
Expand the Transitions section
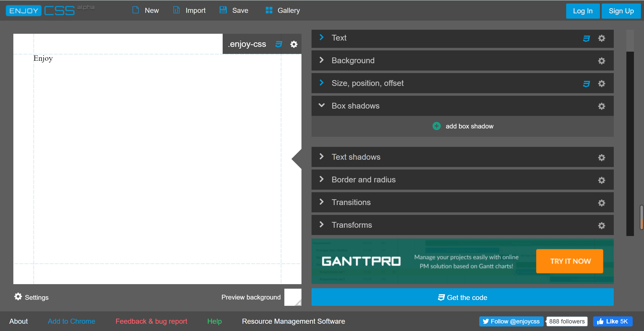322,202
